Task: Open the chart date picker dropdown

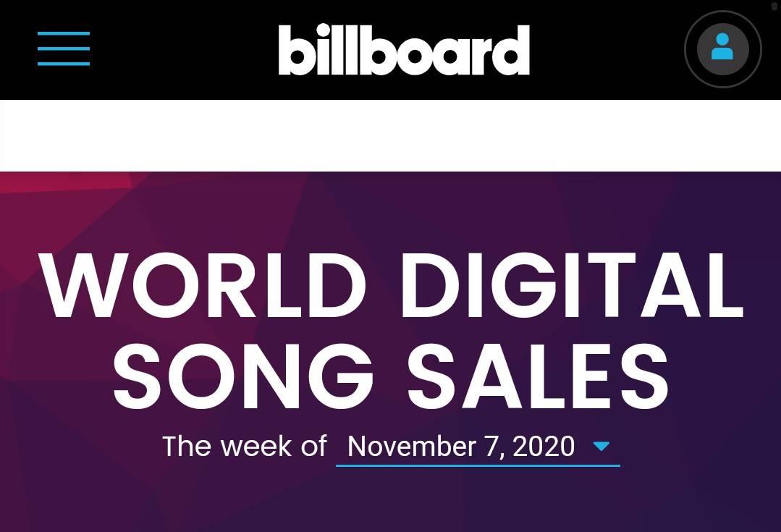Action: tap(478, 447)
